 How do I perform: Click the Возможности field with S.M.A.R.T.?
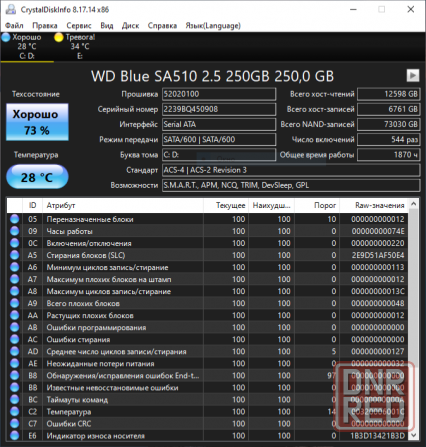pos(291,185)
